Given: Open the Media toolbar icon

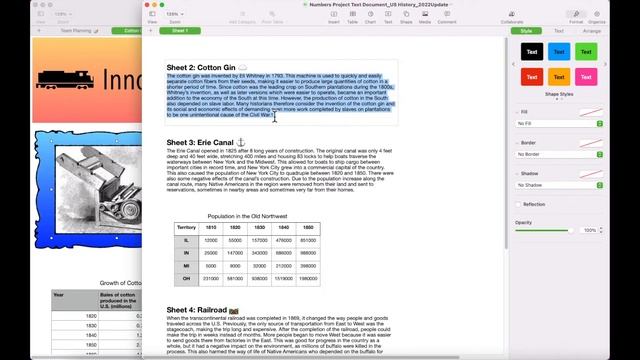Looking at the screenshot, I should [x=425, y=14].
